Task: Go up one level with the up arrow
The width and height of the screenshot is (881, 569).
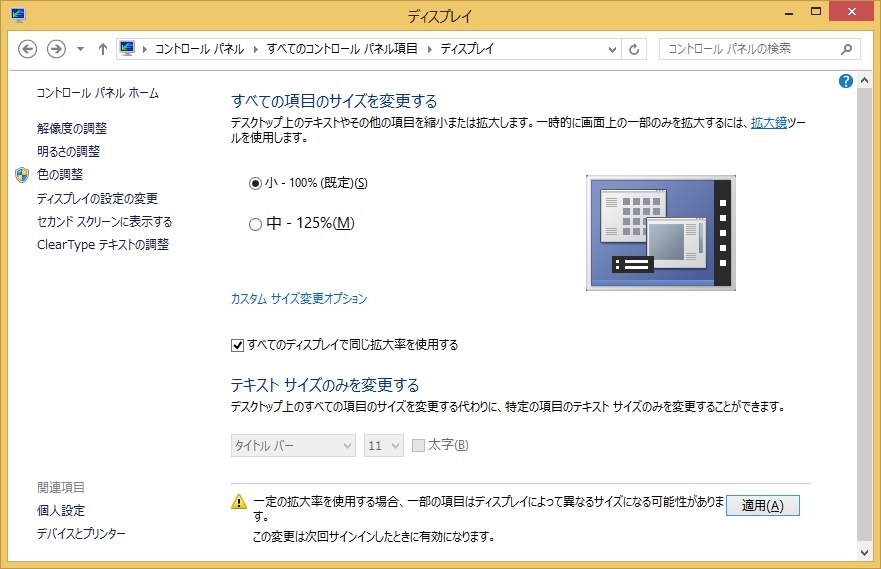Action: (x=102, y=49)
